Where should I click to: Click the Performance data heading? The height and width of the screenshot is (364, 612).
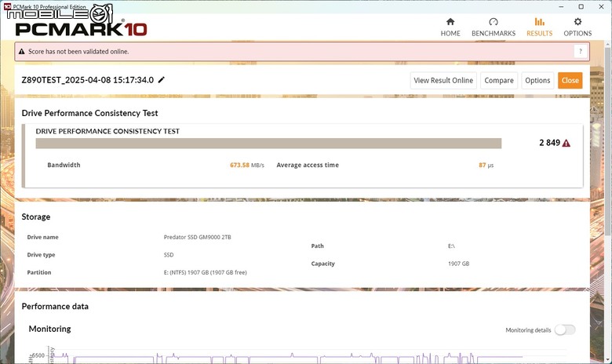click(x=55, y=306)
